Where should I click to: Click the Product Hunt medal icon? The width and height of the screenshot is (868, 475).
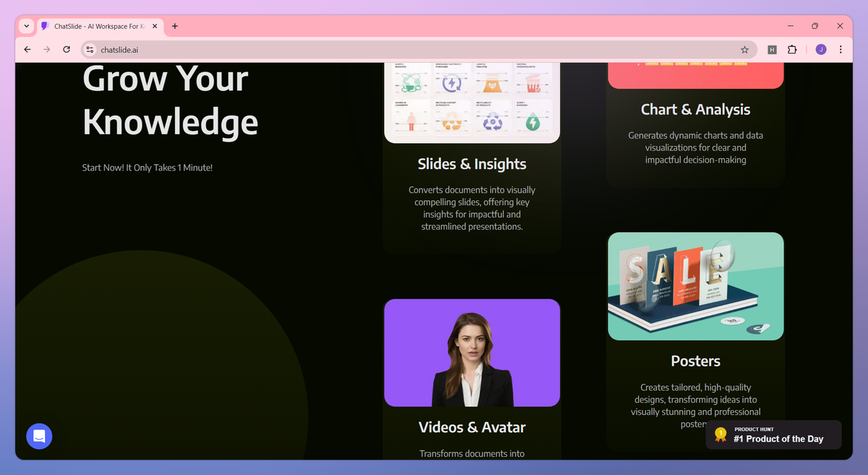pyautogui.click(x=720, y=435)
